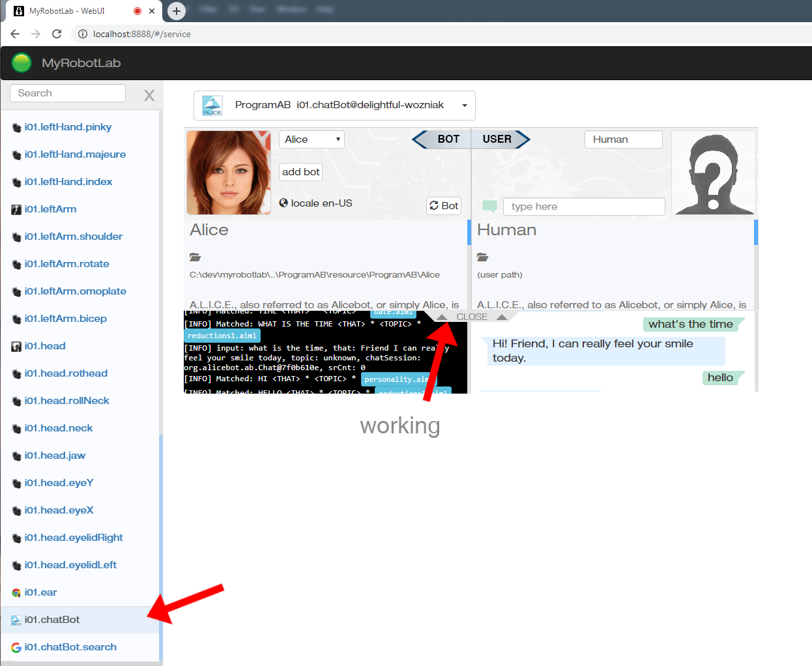Click the green chat bubble icon
812x666 pixels.
[489, 206]
